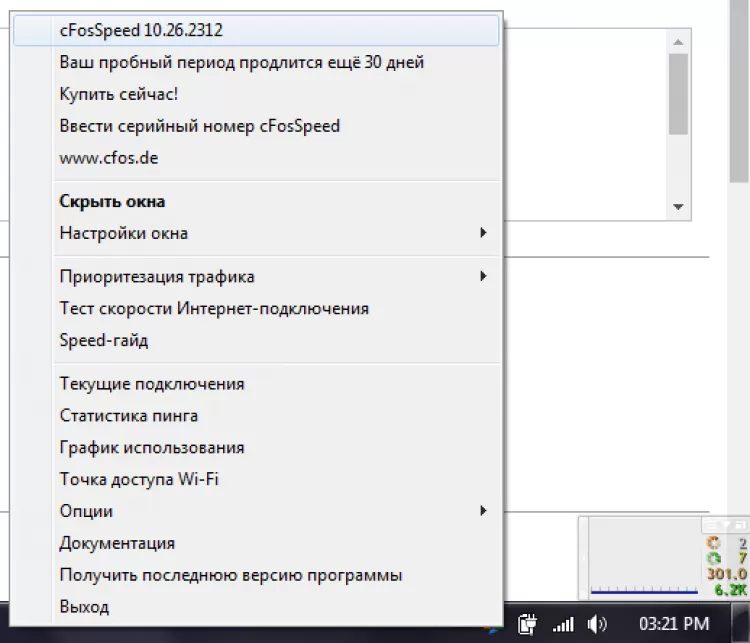The image size is (750, 643).
Task: Click the submenu arrow beside 'Опции'
Action: tap(483, 510)
